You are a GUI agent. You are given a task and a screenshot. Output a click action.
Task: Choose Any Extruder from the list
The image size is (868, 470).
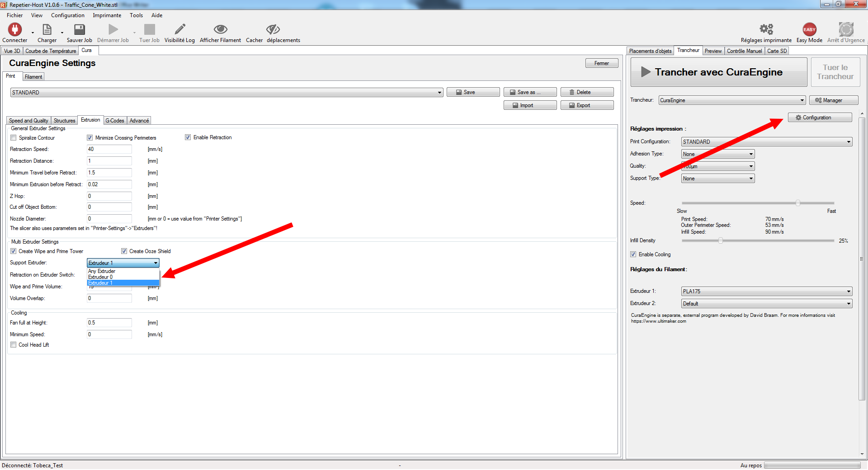(x=102, y=271)
